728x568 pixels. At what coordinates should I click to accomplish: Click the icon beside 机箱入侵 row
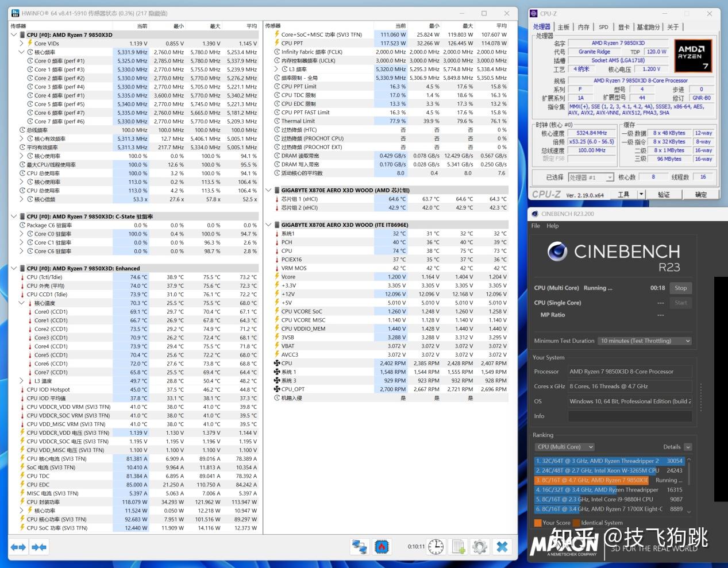point(277,397)
